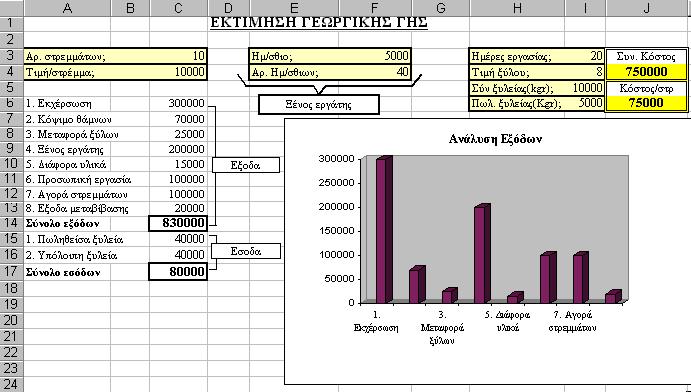Image resolution: width=691 pixels, height=392 pixels.
Task: Select the total cell 830000
Action: (x=178, y=223)
